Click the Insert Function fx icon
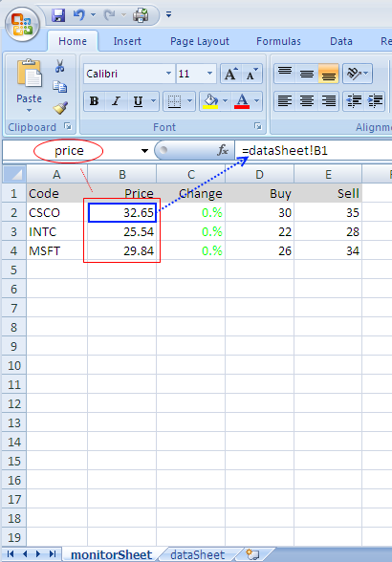The height and width of the screenshot is (562, 392). pyautogui.click(x=223, y=151)
